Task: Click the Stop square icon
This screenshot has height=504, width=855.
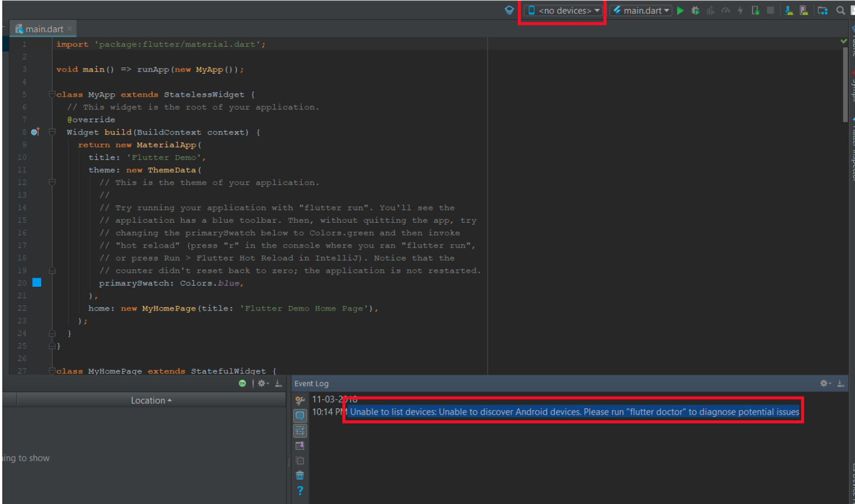Action: 771,11
